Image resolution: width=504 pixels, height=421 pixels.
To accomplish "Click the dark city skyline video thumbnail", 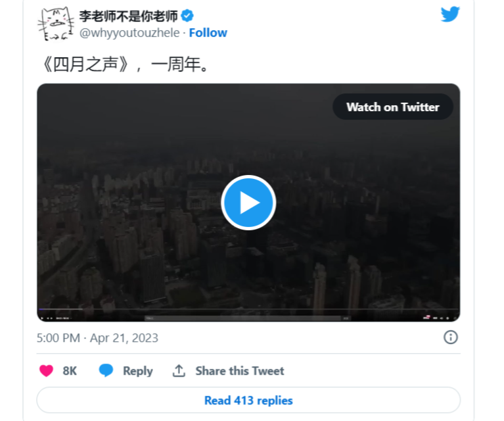I will coord(248,203).
